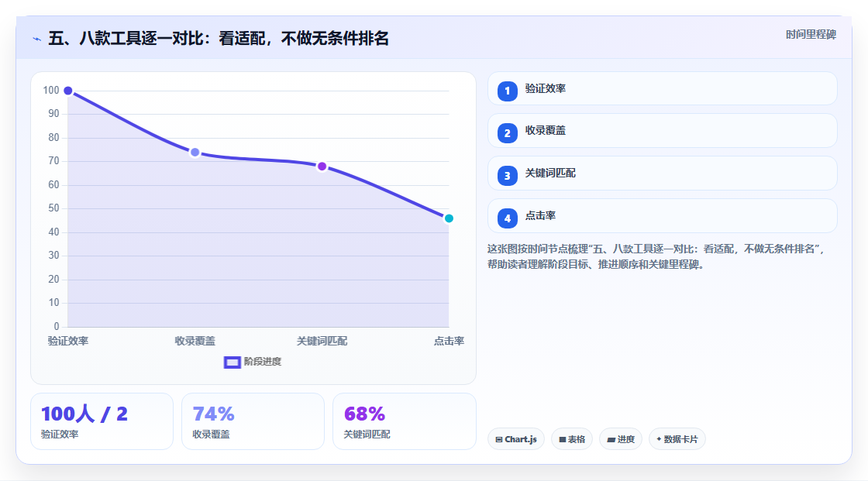
Task: Click the number 3 badge for 关键词匹配
Action: [507, 176]
